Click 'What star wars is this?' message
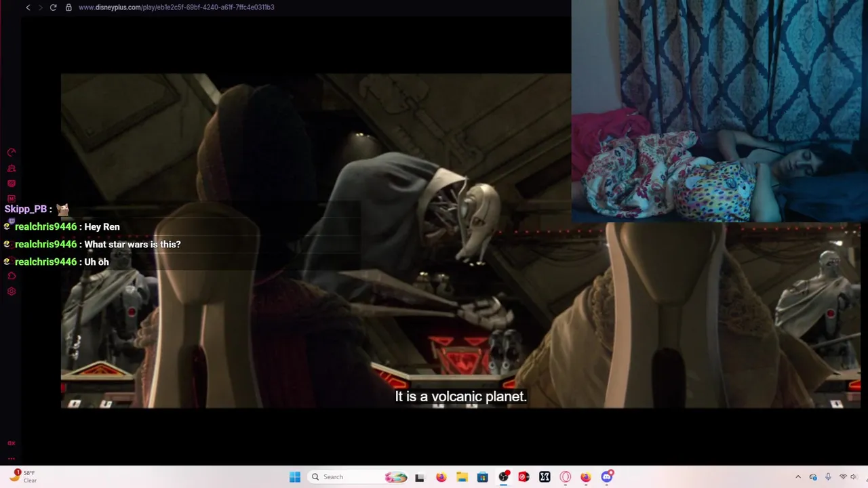Screen dimensions: 868x488 132,244
